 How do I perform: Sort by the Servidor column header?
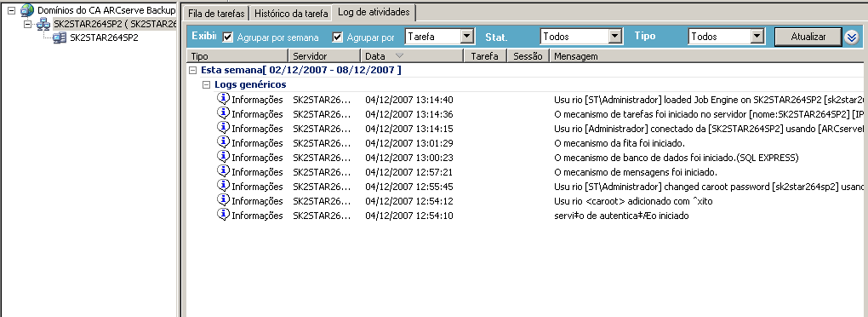coord(325,56)
